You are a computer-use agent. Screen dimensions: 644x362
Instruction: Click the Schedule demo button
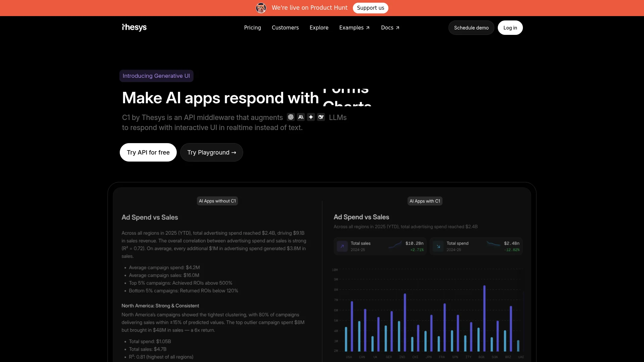(471, 27)
